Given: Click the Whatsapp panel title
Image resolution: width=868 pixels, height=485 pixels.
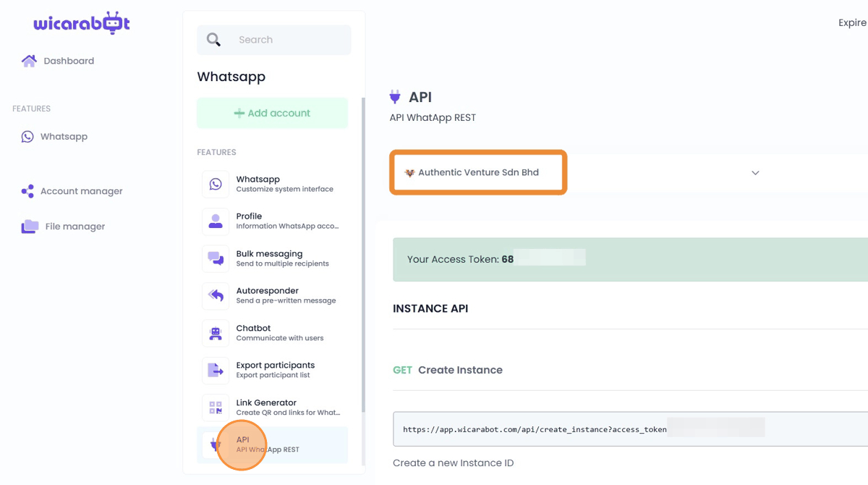Looking at the screenshot, I should [231, 77].
